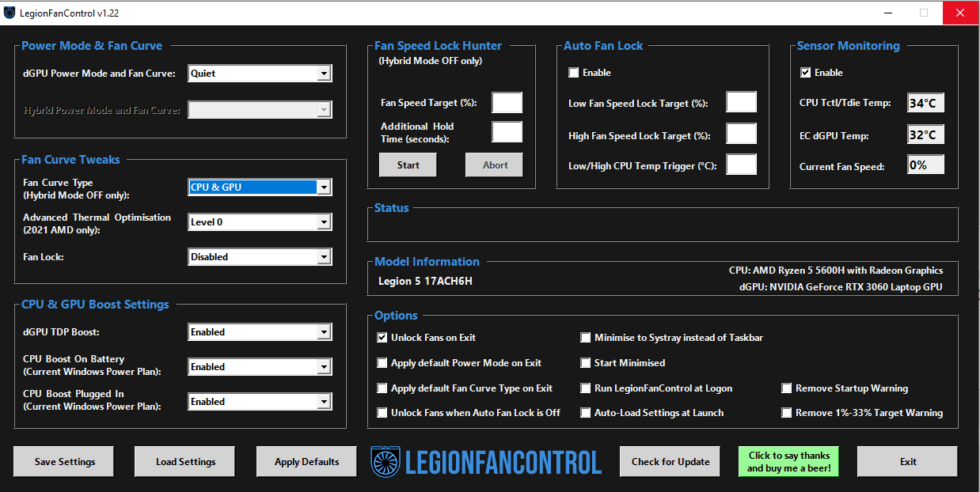
Task: Click the Legion 5 17ACH6H model text
Action: pyautogui.click(x=426, y=281)
